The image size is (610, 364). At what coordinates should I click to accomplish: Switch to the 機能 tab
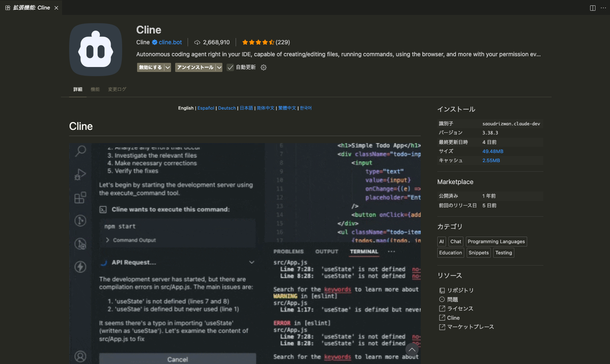[95, 89]
